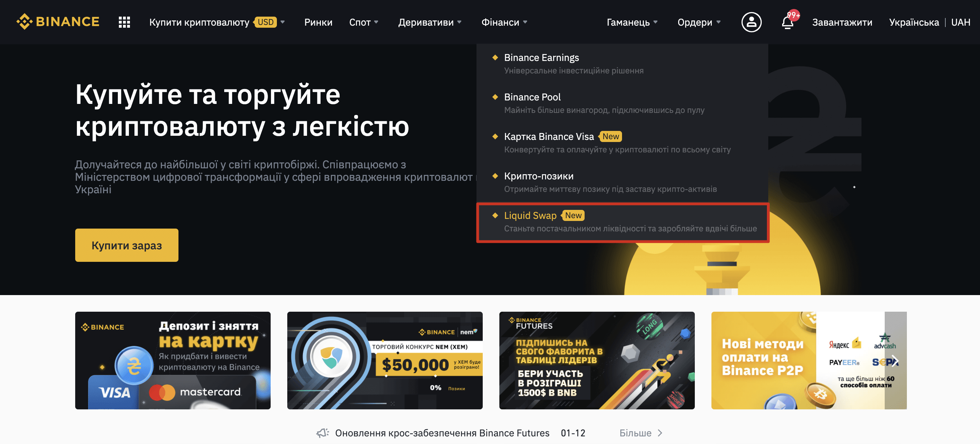980x444 pixels.
Task: Select Liquid Swap menu entry
Action: coord(622,222)
